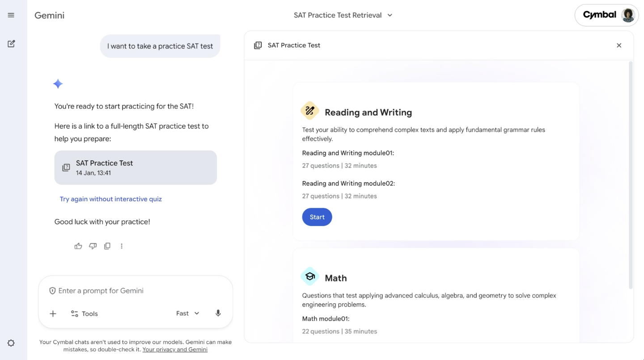
Task: Close the SAT Practice Test panel
Action: (619, 46)
